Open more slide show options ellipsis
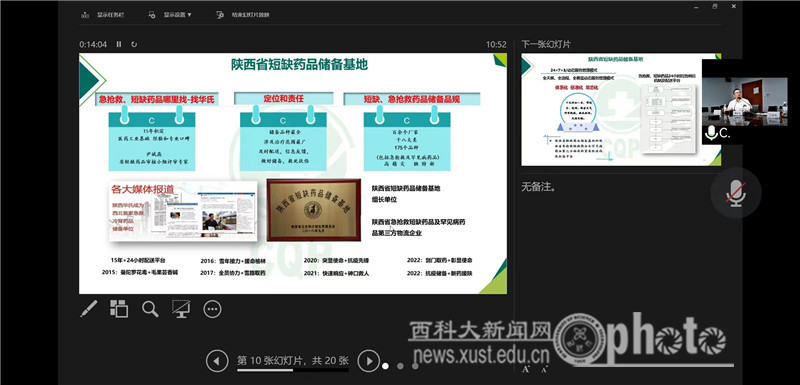This screenshot has width=800, height=385. [x=212, y=309]
